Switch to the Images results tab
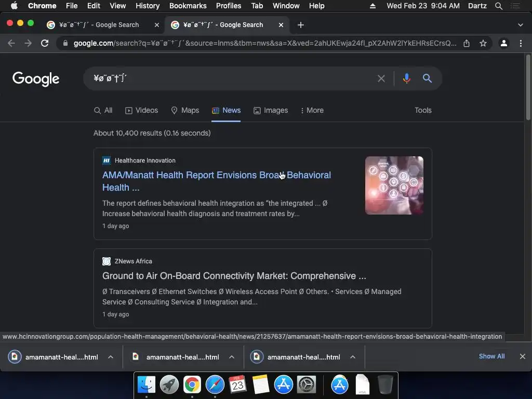Viewport: 532px width, 399px height. [271, 110]
